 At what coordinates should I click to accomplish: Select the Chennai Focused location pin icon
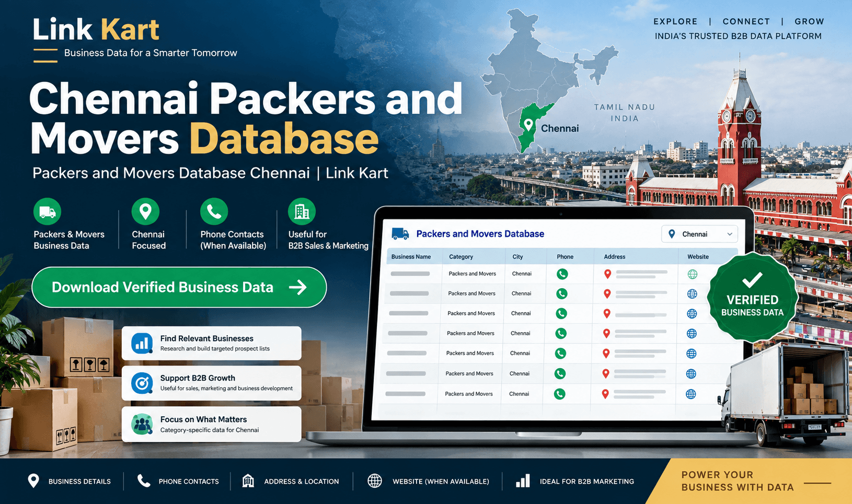pos(145,212)
